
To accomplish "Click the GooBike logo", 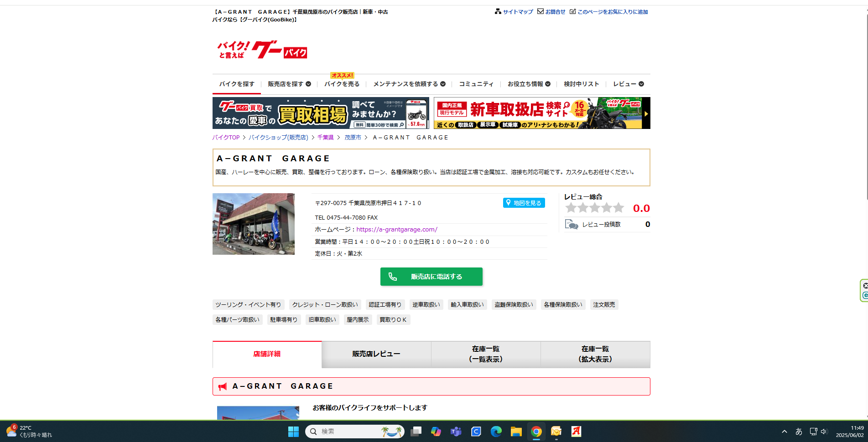I will (262, 50).
